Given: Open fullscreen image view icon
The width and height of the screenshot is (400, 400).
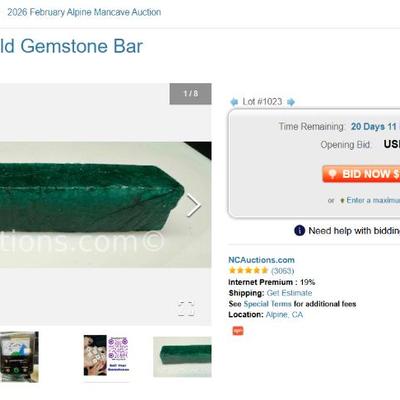Looking at the screenshot, I should (186, 308).
